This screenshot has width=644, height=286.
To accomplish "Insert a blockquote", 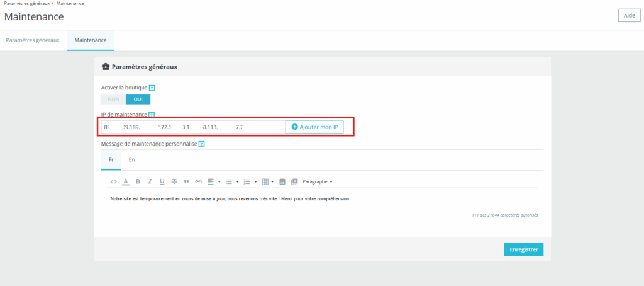I will point(186,181).
